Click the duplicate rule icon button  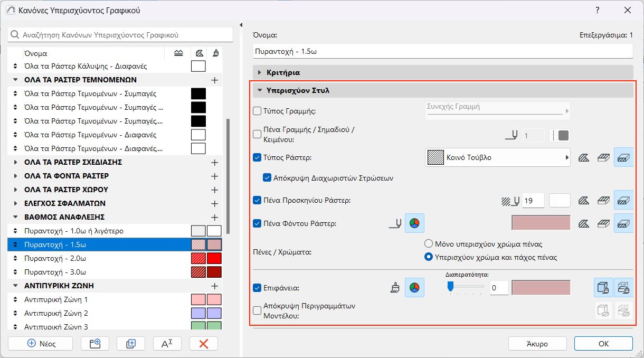131,343
